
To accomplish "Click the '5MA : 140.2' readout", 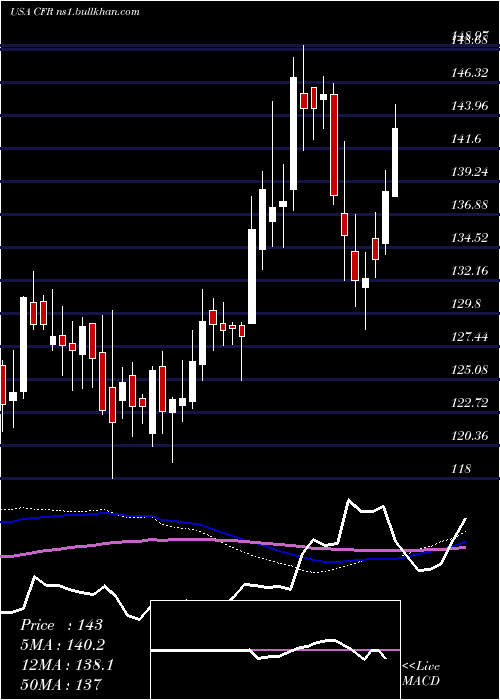I will click(x=63, y=645).
